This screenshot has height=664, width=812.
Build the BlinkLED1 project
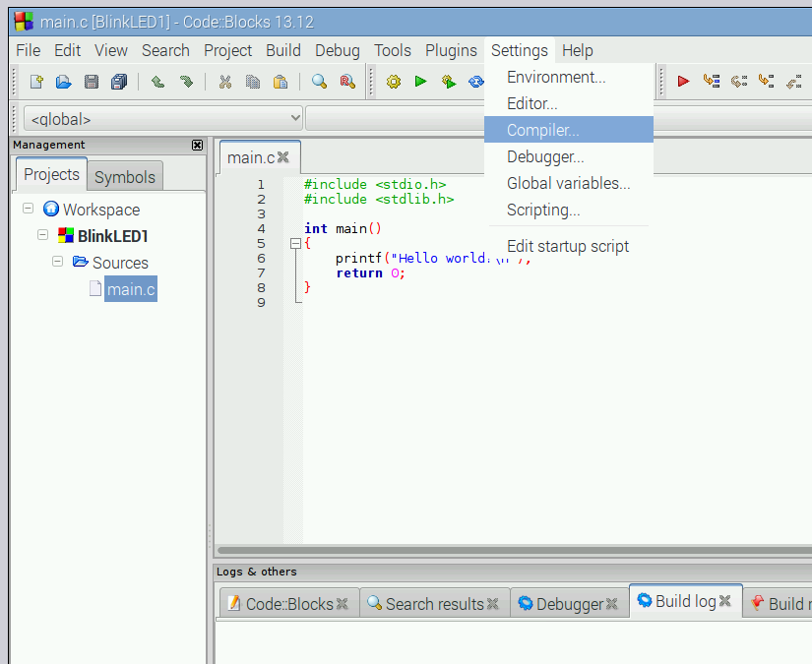392,82
